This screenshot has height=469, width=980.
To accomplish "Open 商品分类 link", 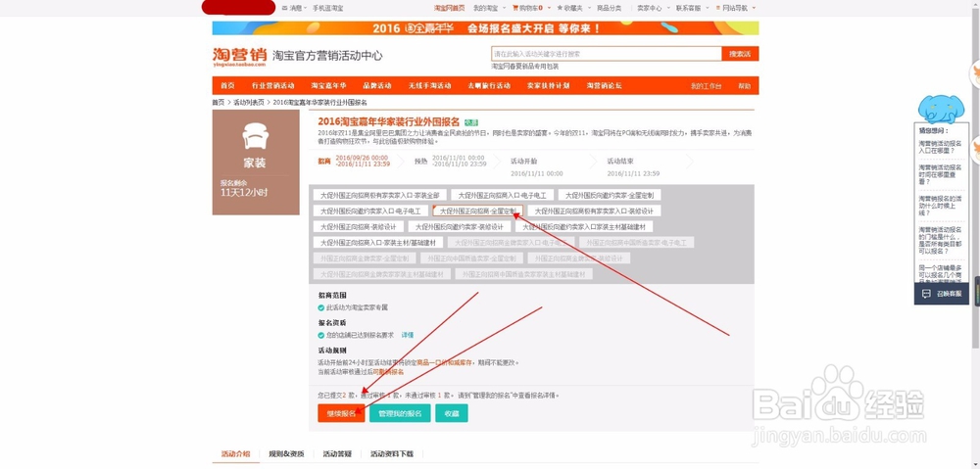I will coord(609,8).
